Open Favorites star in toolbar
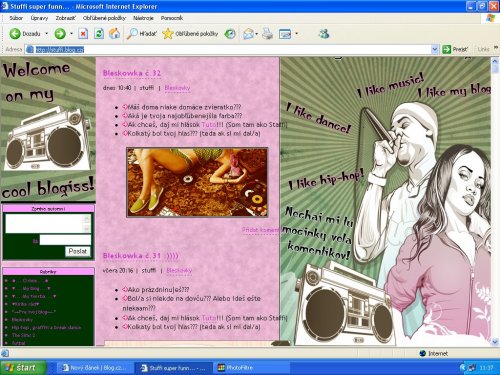The height and width of the screenshot is (375, 500). (x=168, y=33)
